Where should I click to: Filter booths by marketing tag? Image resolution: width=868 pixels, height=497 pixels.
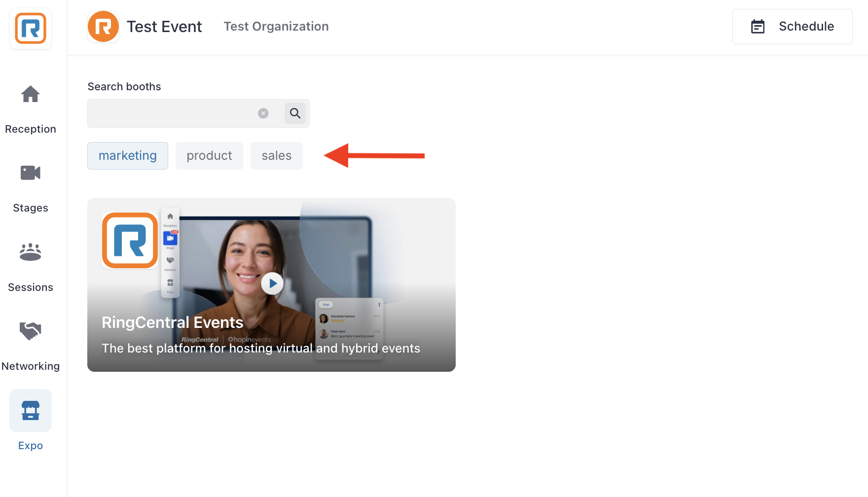(x=128, y=156)
